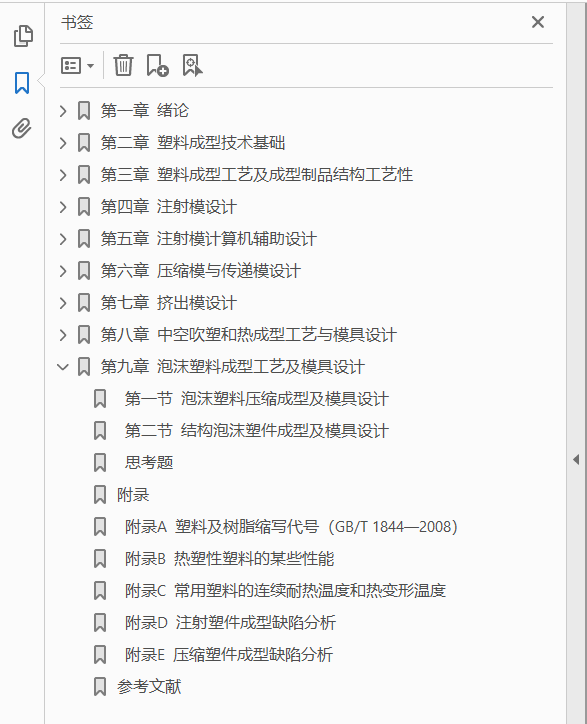Click bookmark icon beside 附录E
Viewport: 587px width, 724px height.
click(x=100, y=655)
